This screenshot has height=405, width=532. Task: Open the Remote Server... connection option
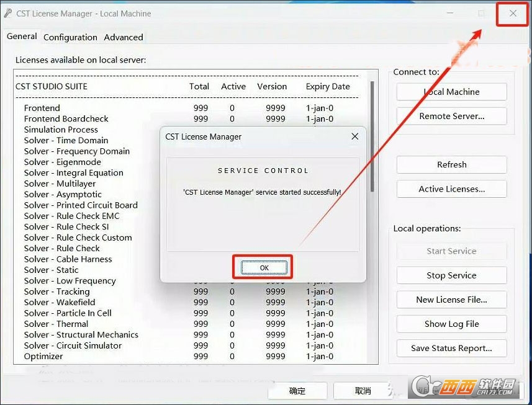[x=451, y=116]
